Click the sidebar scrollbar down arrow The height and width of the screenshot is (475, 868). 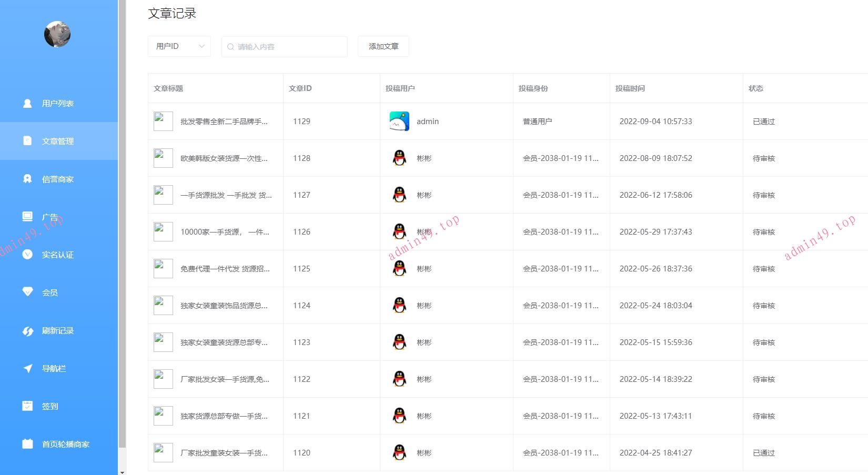pos(122,472)
